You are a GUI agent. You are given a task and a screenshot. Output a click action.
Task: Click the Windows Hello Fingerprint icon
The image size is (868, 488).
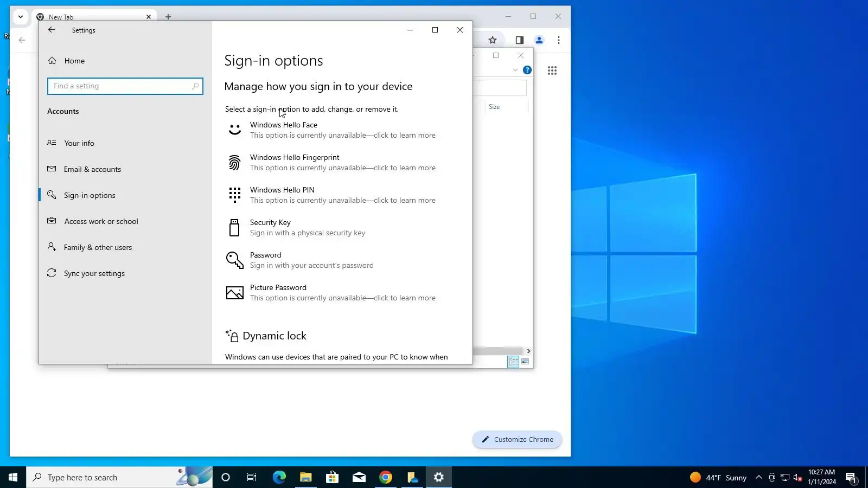pyautogui.click(x=234, y=163)
